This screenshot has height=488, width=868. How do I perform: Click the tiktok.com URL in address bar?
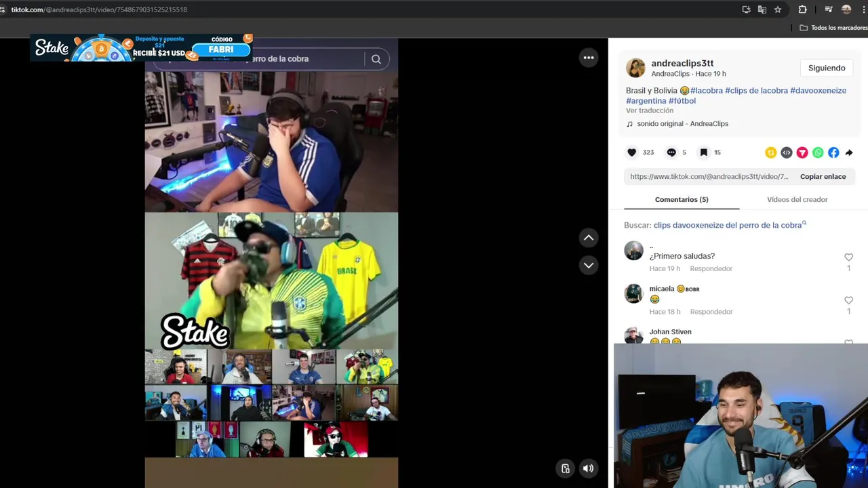coord(99,9)
